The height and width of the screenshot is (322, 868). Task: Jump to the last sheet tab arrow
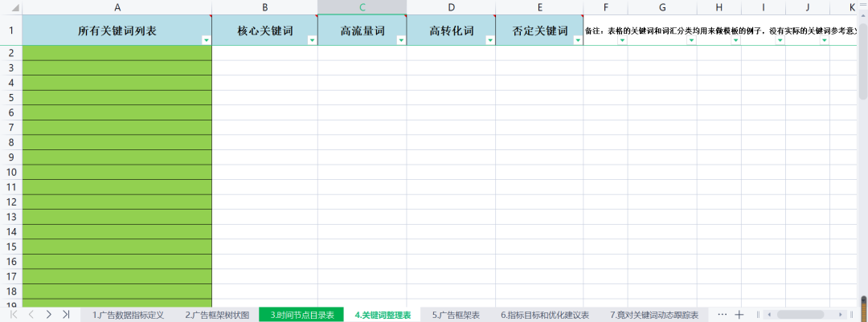66,314
